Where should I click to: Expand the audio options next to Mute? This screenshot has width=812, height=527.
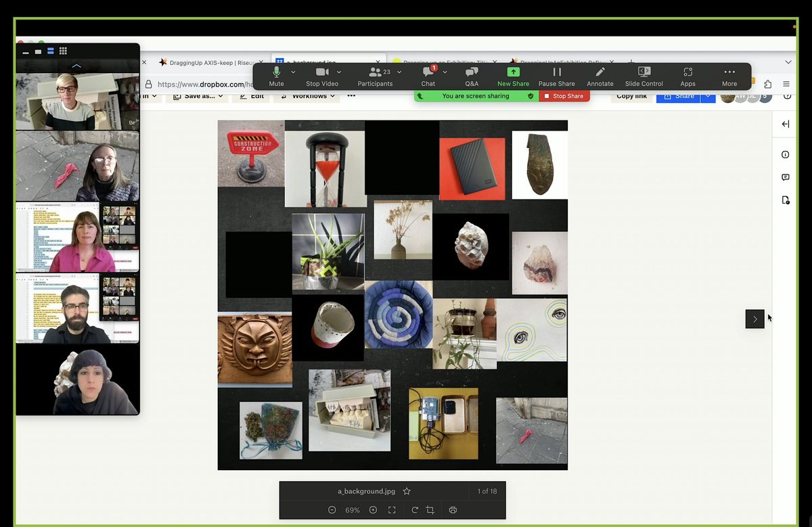point(292,71)
